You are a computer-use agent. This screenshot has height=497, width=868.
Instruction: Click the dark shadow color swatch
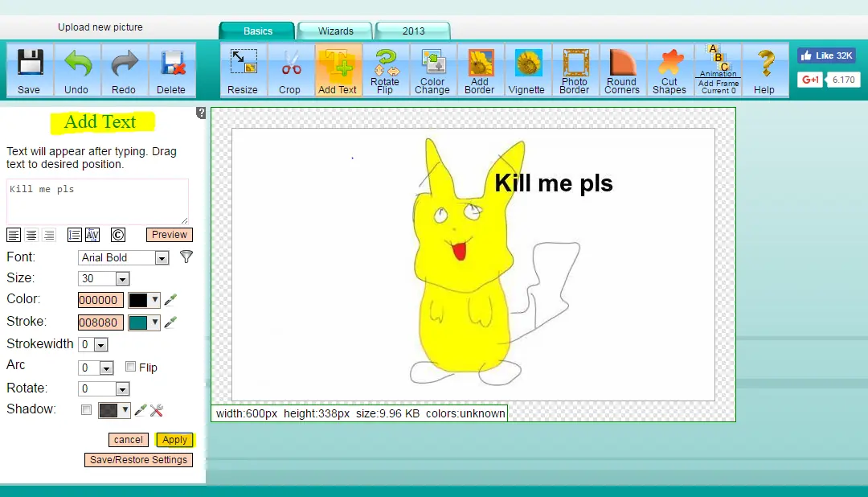[x=108, y=410]
